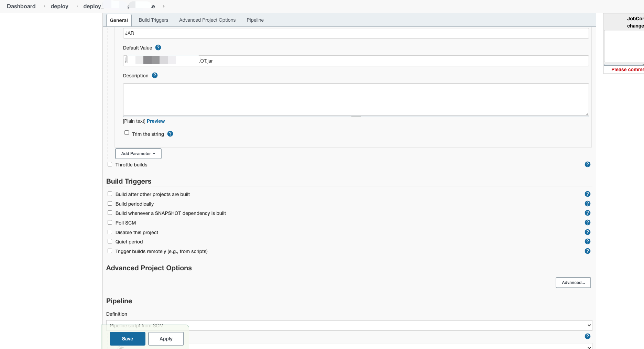Click the Apply button
644x349 pixels.
(166, 339)
